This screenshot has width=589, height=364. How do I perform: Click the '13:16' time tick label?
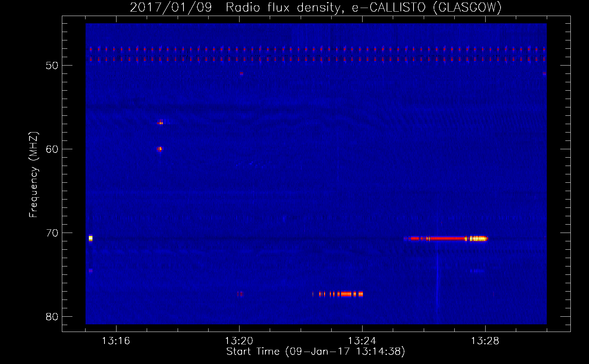pyautogui.click(x=116, y=341)
